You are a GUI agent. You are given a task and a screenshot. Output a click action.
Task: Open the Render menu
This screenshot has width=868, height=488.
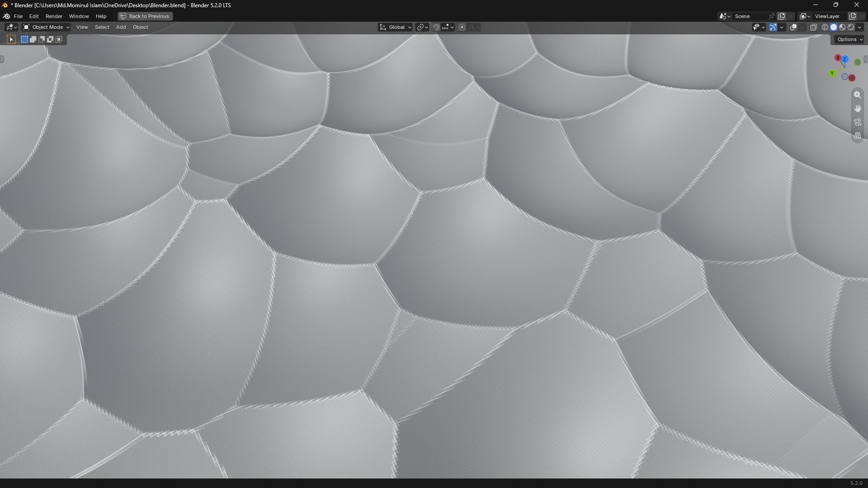54,16
